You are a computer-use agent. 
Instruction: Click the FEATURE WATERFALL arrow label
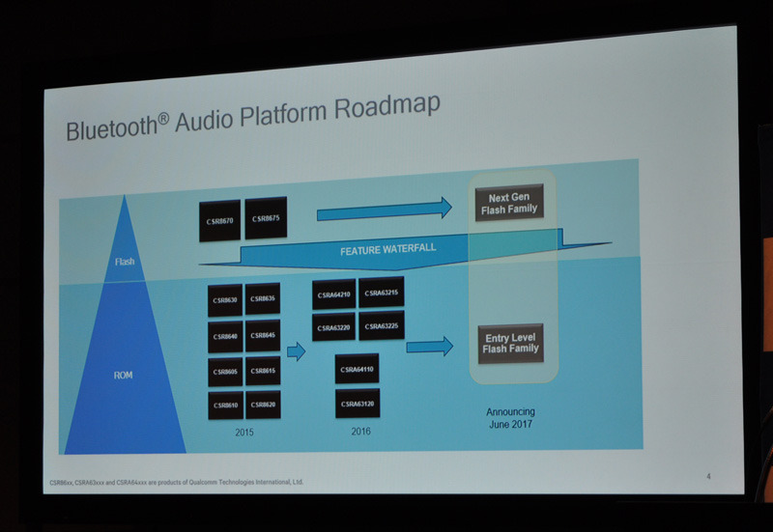388,249
